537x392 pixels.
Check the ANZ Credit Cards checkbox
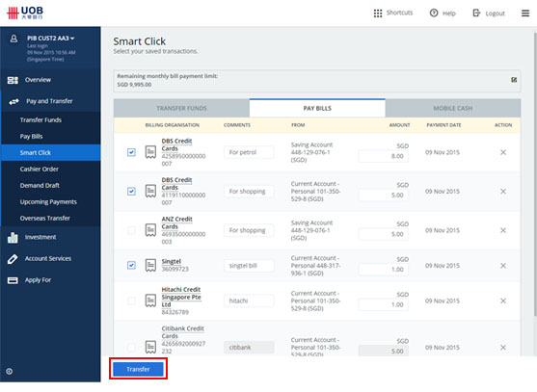131,230
